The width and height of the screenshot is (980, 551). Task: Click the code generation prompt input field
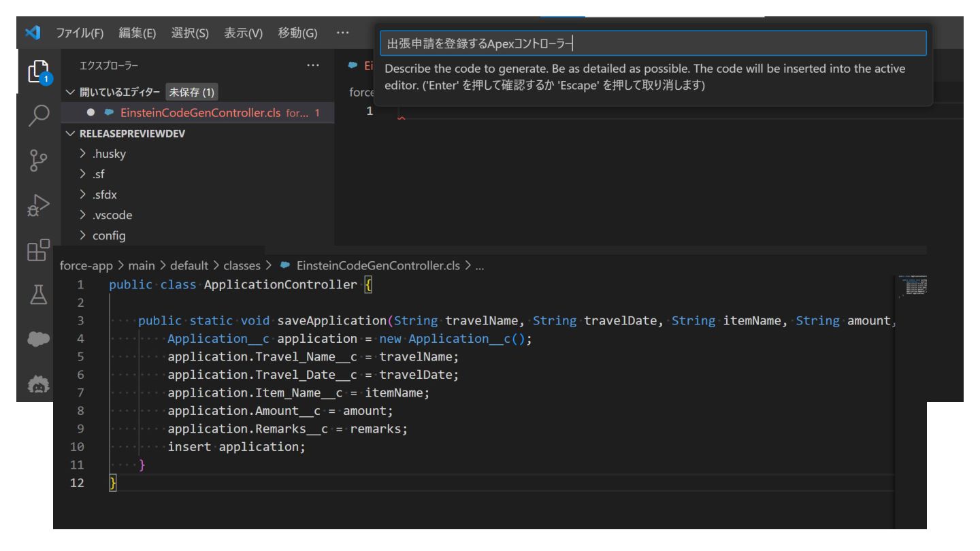pos(652,44)
